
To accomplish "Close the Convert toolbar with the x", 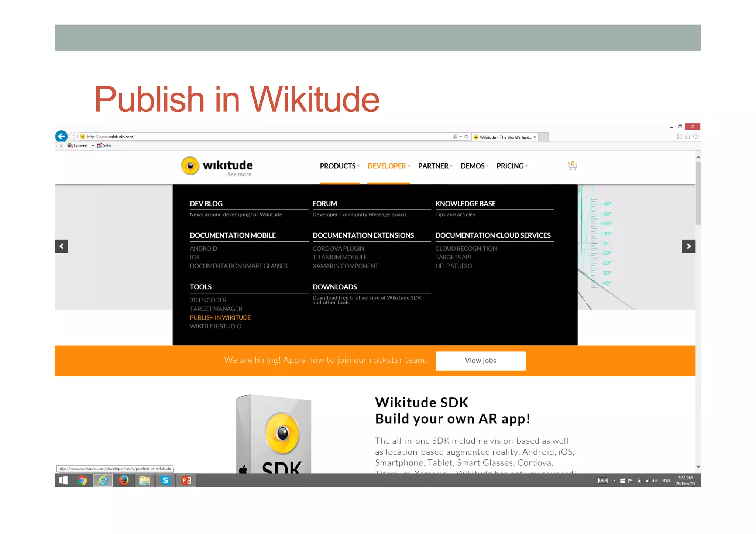I will point(61,146).
